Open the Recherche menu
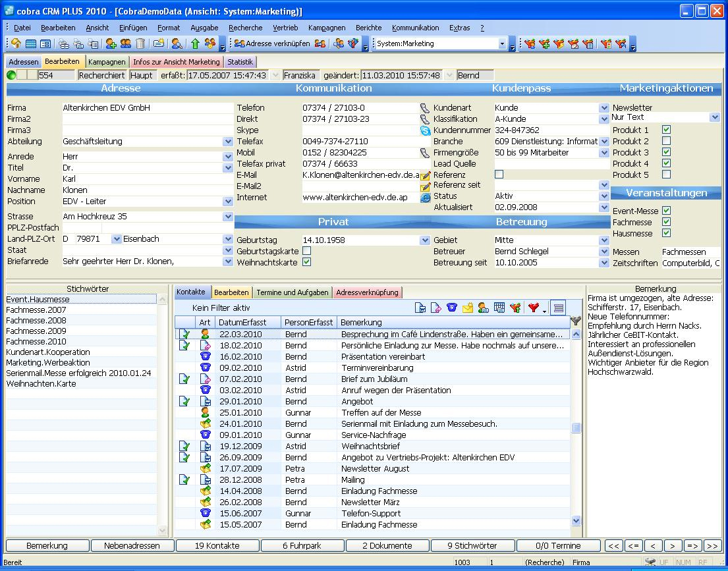728x571 pixels. (246, 28)
